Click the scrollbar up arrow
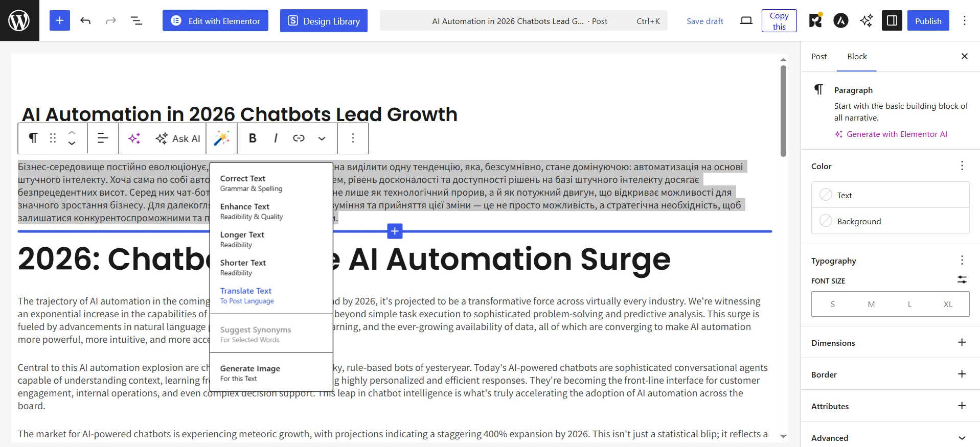This screenshot has height=447, width=980. [x=783, y=60]
